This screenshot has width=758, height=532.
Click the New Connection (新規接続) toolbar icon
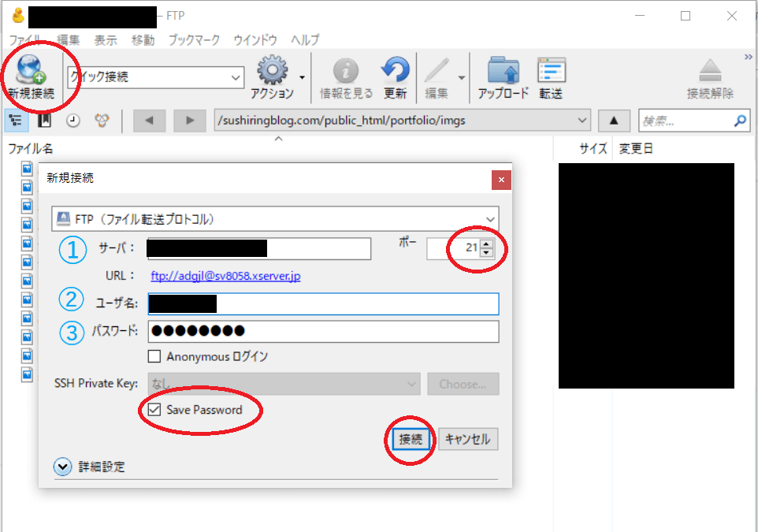[31, 69]
